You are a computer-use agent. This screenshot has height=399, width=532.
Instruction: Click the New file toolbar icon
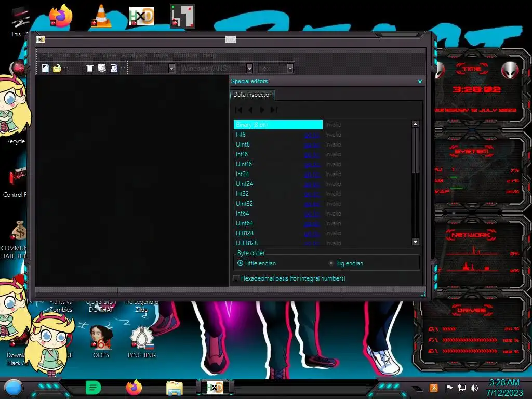coord(45,68)
